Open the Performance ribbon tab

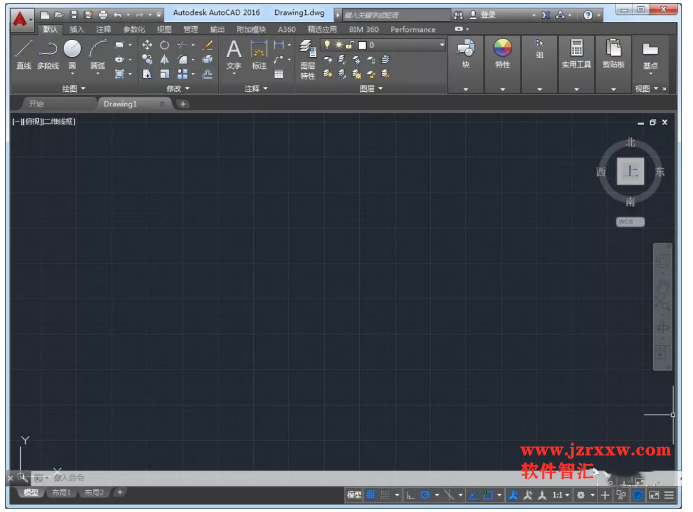(x=413, y=29)
